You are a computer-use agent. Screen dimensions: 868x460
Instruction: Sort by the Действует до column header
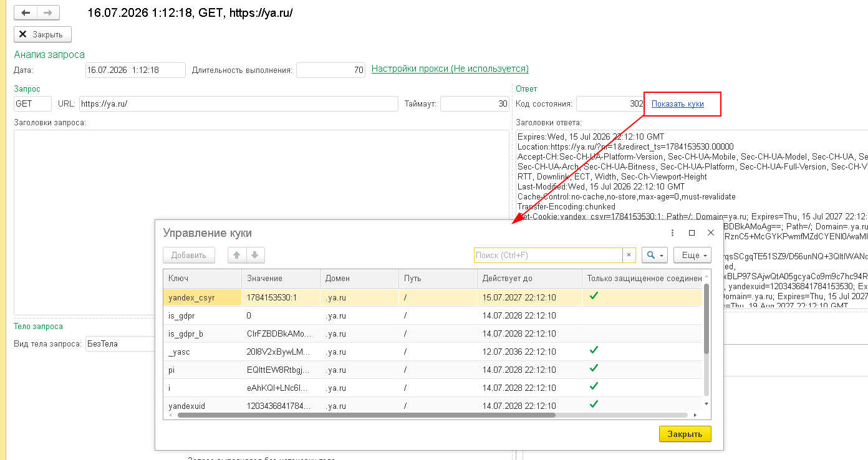click(529, 278)
